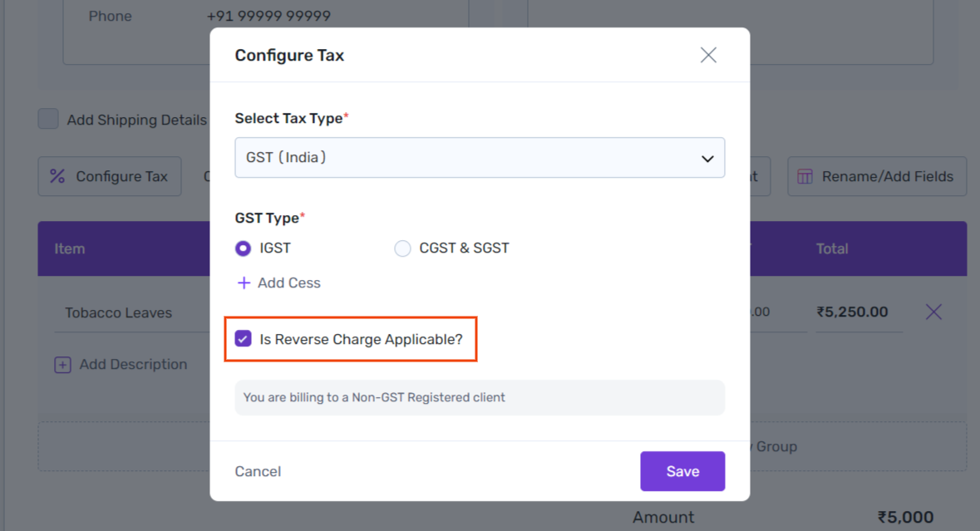The width and height of the screenshot is (980, 531).
Task: Click the table icon on Rename/Add Fields
Action: 805,176
